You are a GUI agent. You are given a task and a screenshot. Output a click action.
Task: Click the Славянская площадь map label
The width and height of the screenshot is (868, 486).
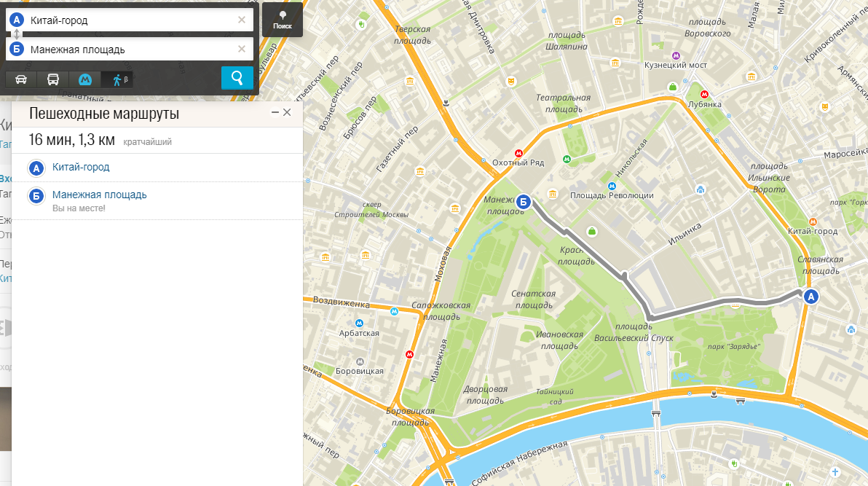point(821,265)
